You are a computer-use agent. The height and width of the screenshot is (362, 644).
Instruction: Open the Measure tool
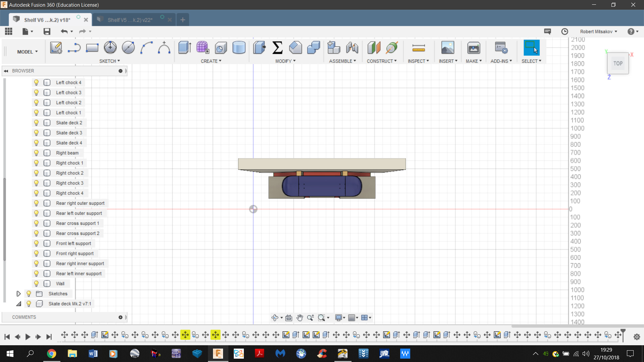coord(419,48)
